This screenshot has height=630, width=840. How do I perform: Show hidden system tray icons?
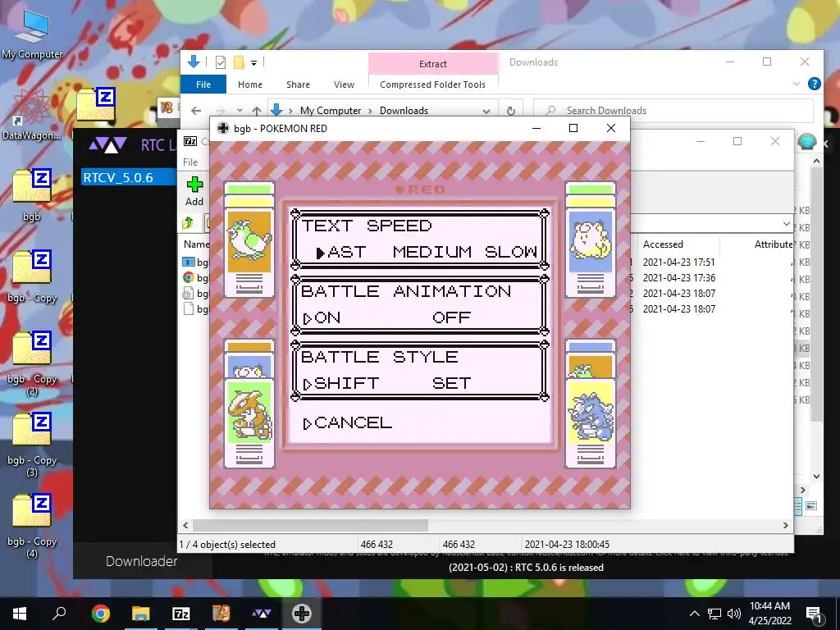694,614
